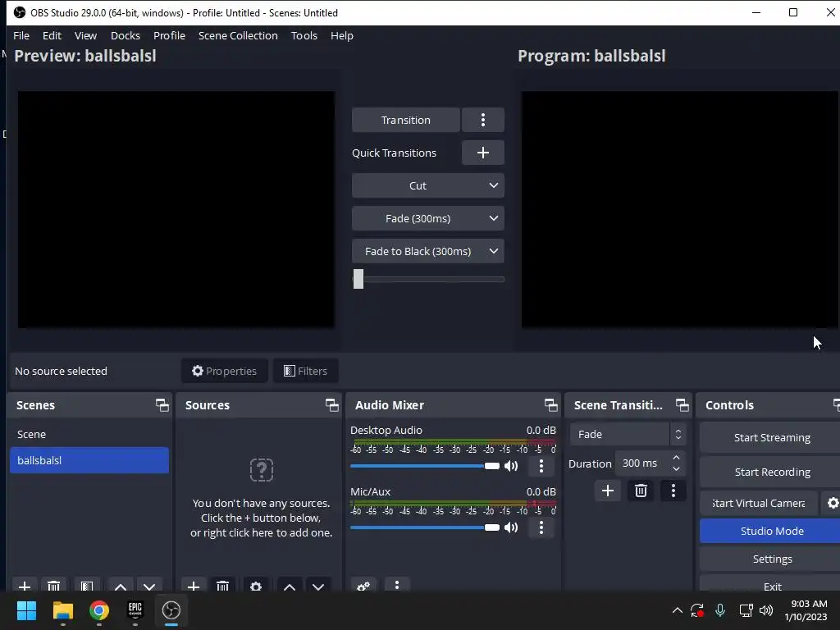
Task: Open the Docks menu
Action: (x=126, y=35)
